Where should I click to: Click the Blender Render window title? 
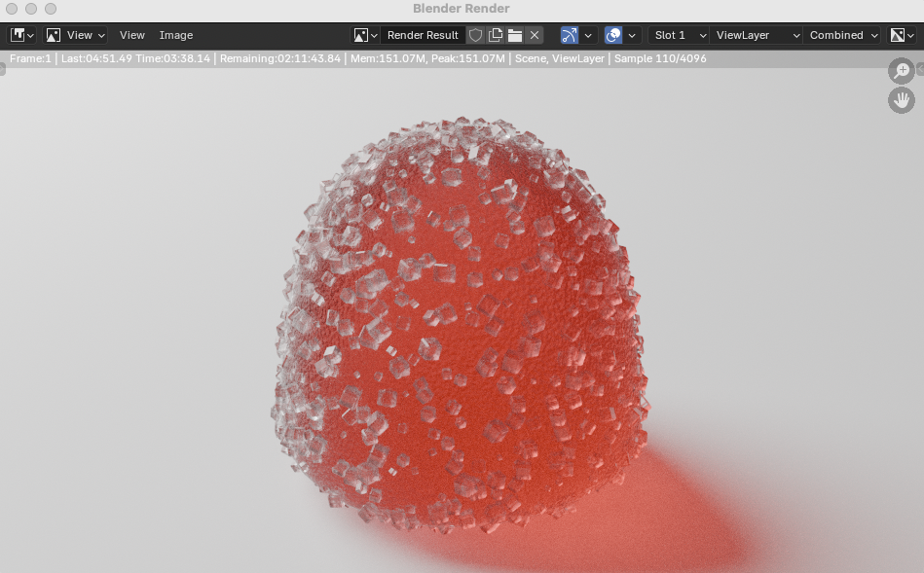tap(461, 8)
